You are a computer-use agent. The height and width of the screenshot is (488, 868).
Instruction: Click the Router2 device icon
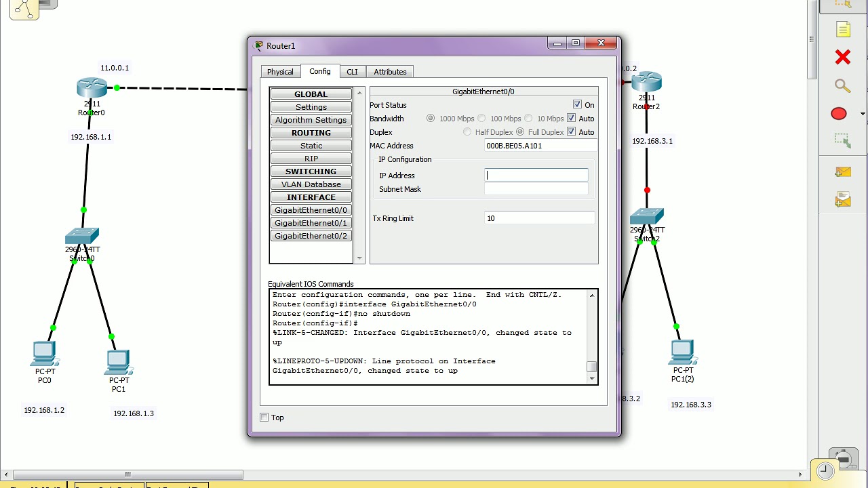(x=646, y=83)
